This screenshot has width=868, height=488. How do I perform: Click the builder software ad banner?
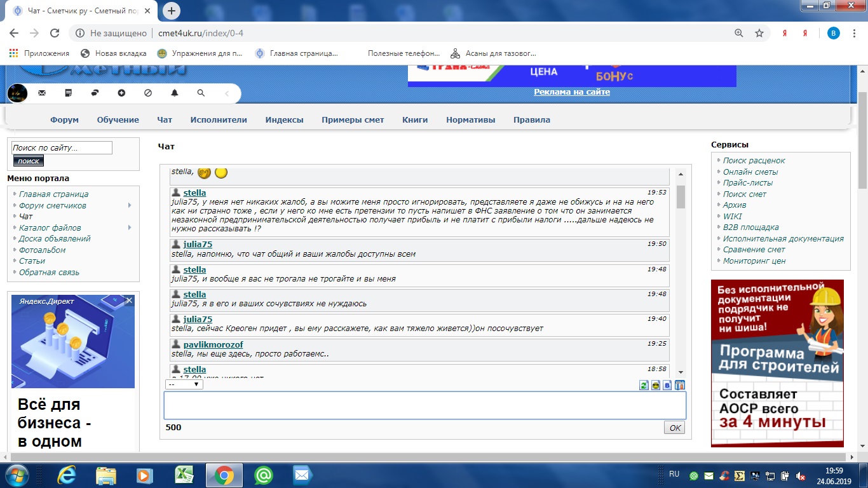[777, 363]
